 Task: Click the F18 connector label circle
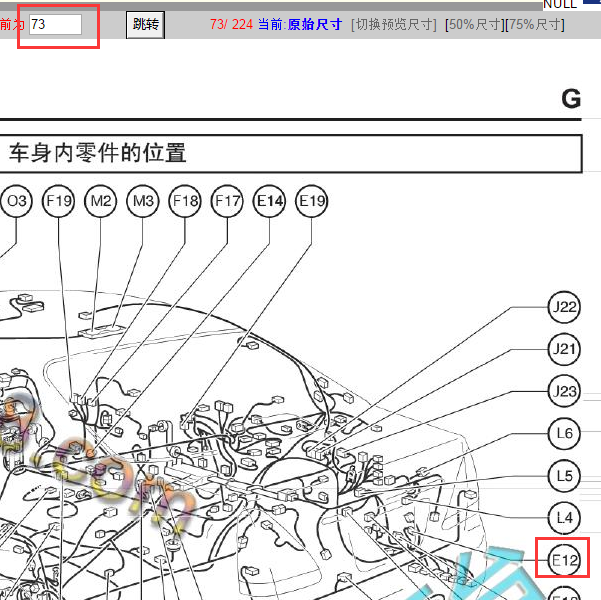185,201
